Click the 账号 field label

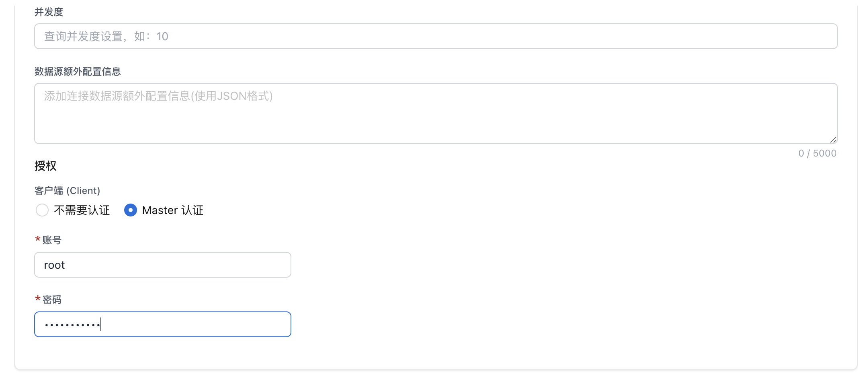(x=52, y=240)
